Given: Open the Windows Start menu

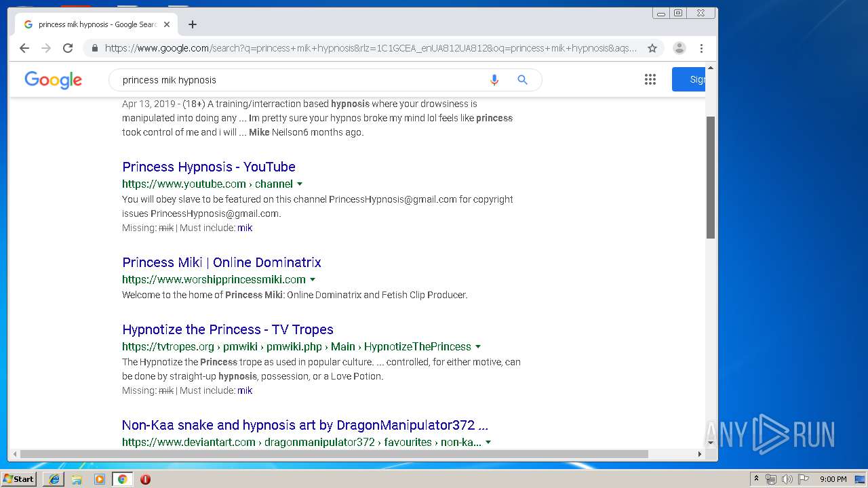Looking at the screenshot, I should tap(18, 479).
